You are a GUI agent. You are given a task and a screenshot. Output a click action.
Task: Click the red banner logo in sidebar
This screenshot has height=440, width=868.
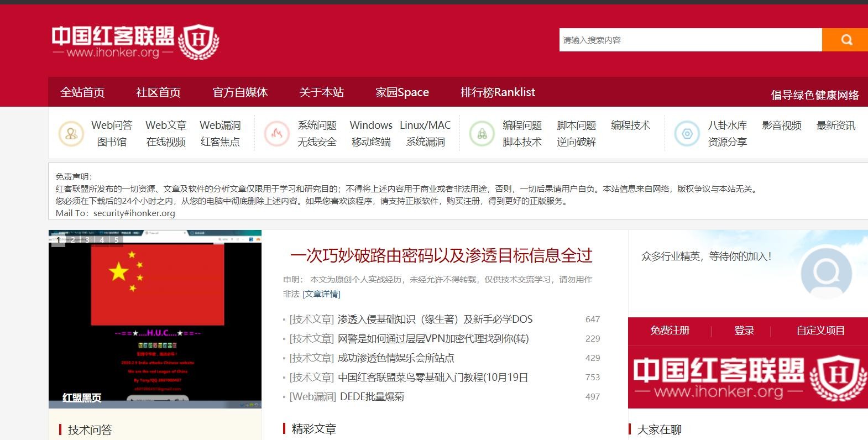click(x=747, y=378)
